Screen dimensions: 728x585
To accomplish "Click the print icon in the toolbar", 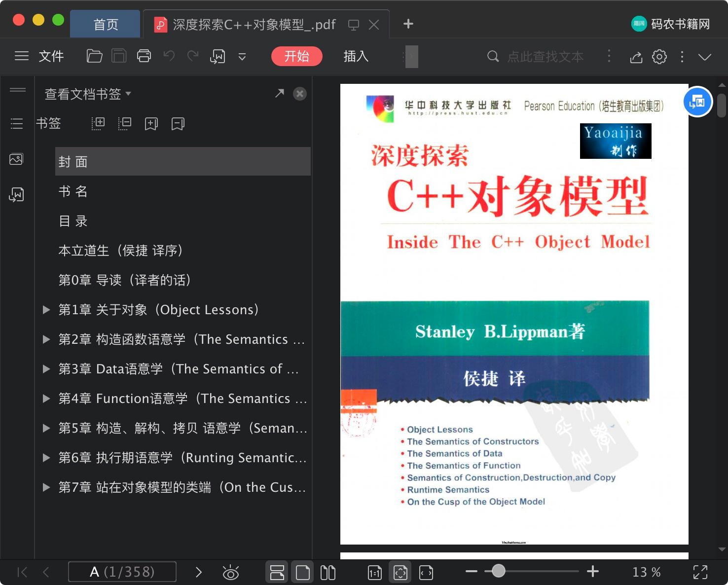I will 144,56.
